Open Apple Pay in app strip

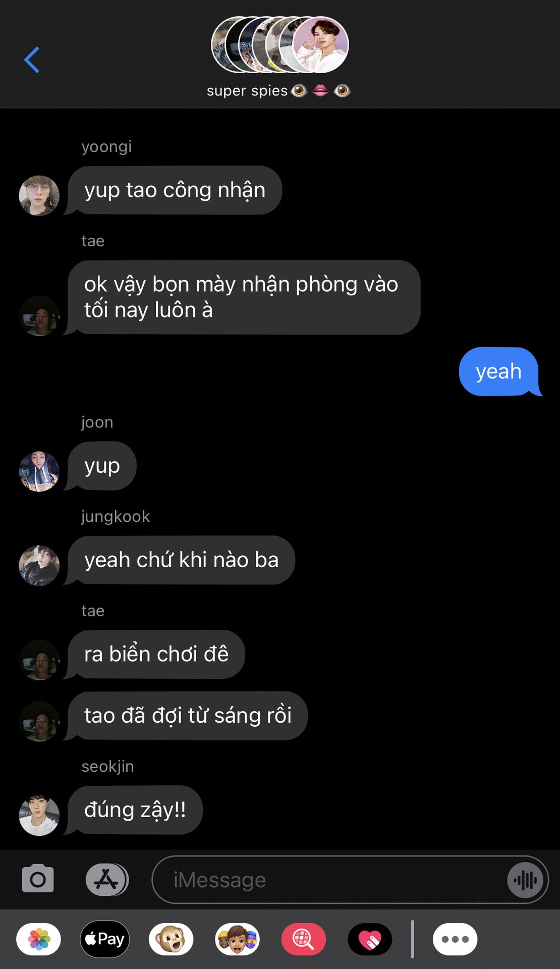pos(105,939)
